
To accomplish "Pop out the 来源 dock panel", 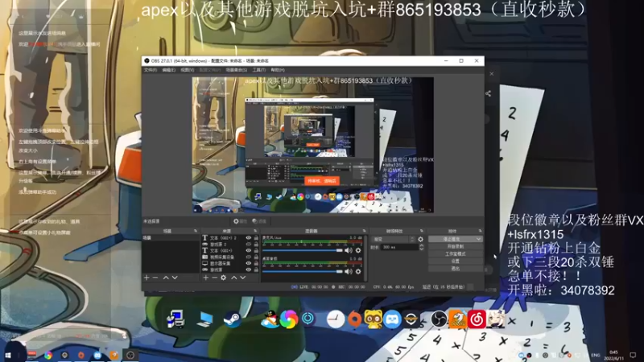I will point(255,231).
